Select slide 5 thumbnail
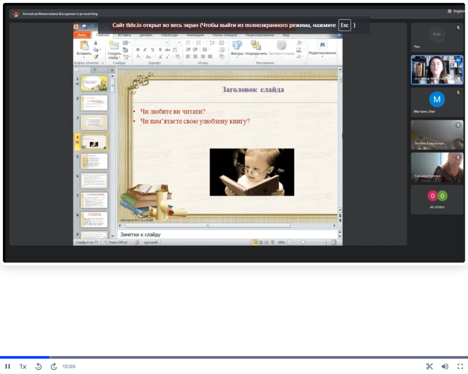 coord(94,161)
